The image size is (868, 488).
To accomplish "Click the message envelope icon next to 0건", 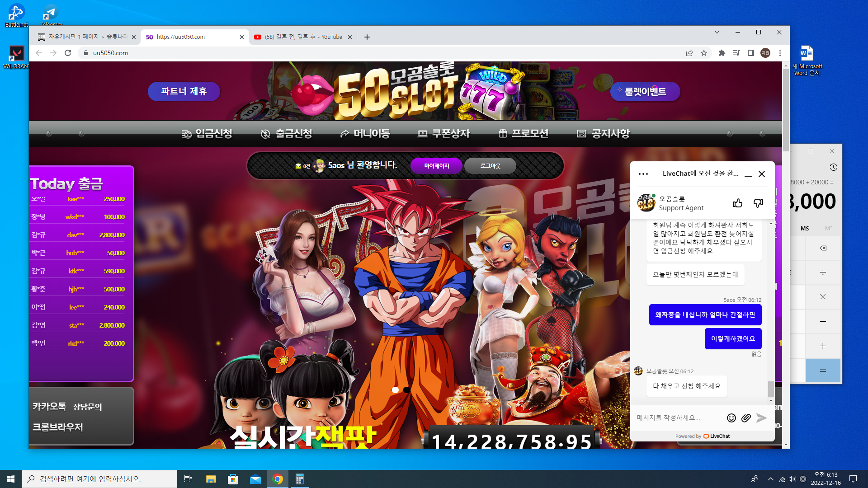I will click(x=298, y=166).
